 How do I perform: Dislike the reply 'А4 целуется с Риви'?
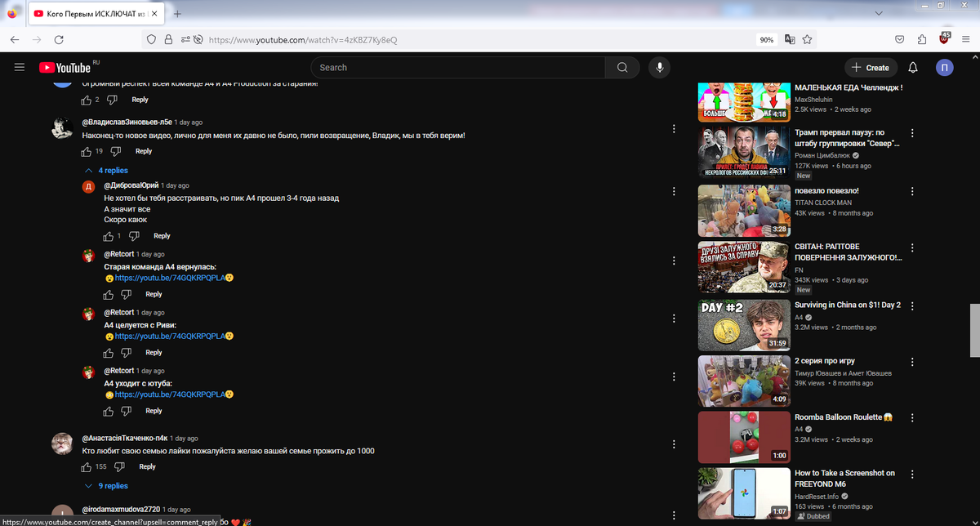pos(126,353)
